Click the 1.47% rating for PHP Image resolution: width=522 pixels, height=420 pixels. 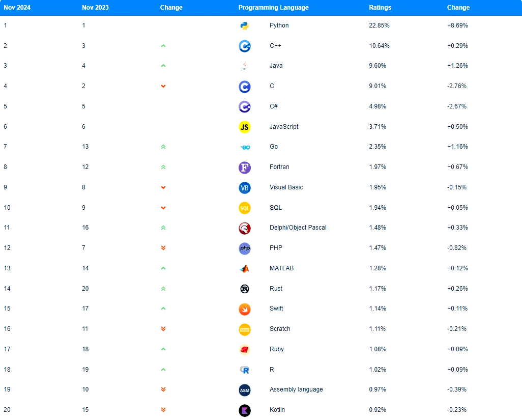coord(378,248)
